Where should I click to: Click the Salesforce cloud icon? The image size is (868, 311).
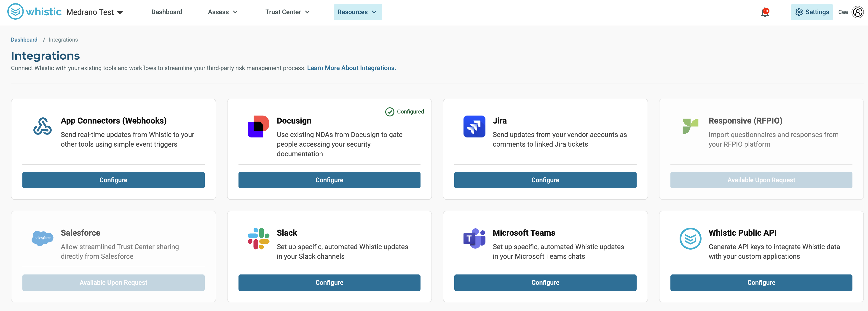pyautogui.click(x=43, y=238)
